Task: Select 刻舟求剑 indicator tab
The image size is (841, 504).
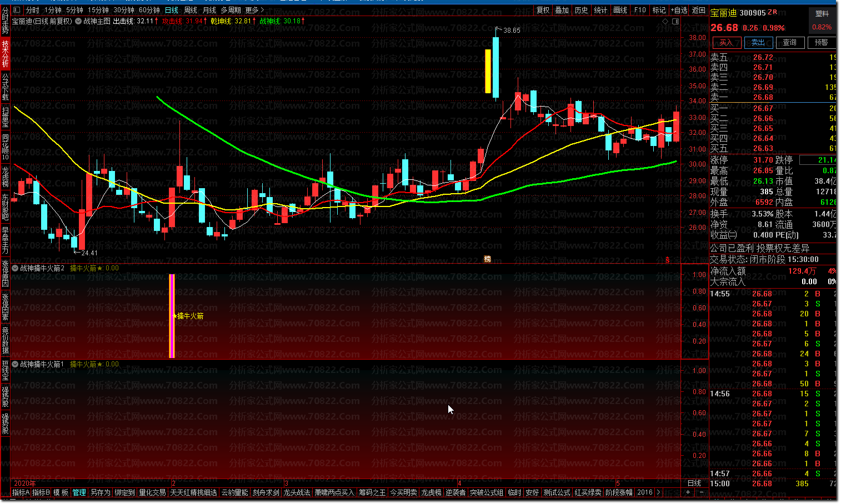Action: (x=266, y=492)
